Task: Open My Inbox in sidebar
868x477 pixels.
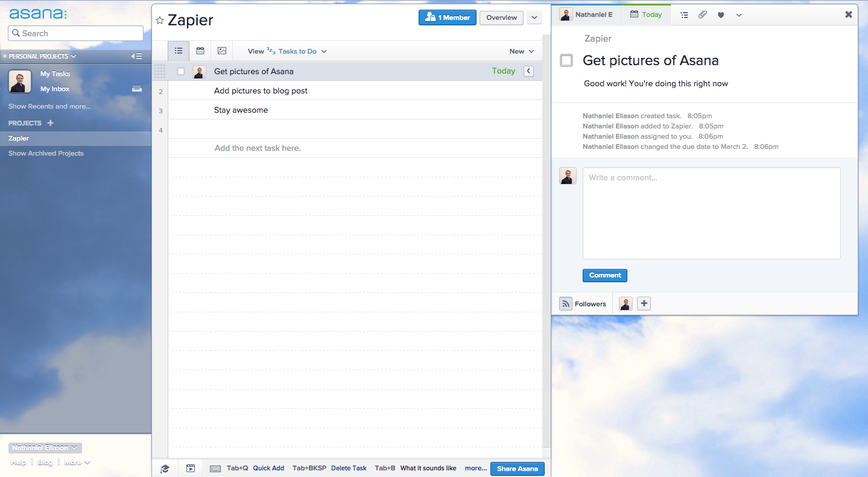Action: click(55, 89)
